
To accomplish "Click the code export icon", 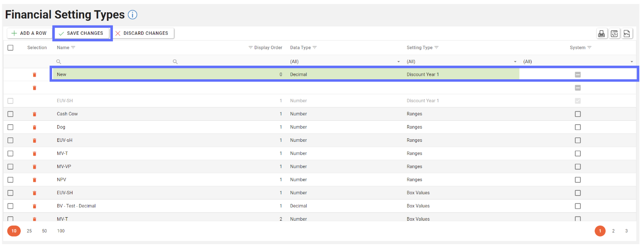I will click(x=614, y=33).
